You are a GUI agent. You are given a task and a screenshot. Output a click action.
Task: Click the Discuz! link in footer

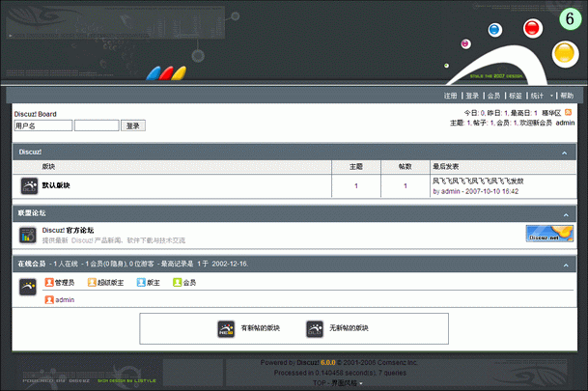[308, 362]
